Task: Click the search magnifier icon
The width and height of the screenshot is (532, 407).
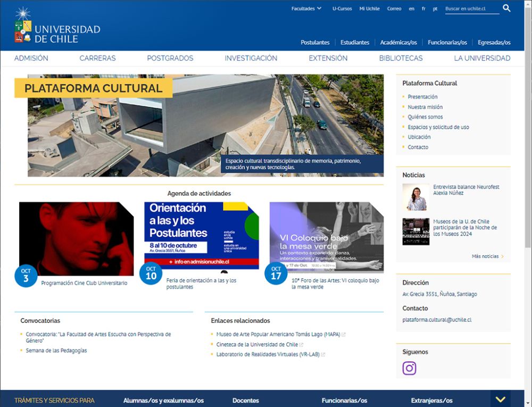Action: click(x=506, y=8)
